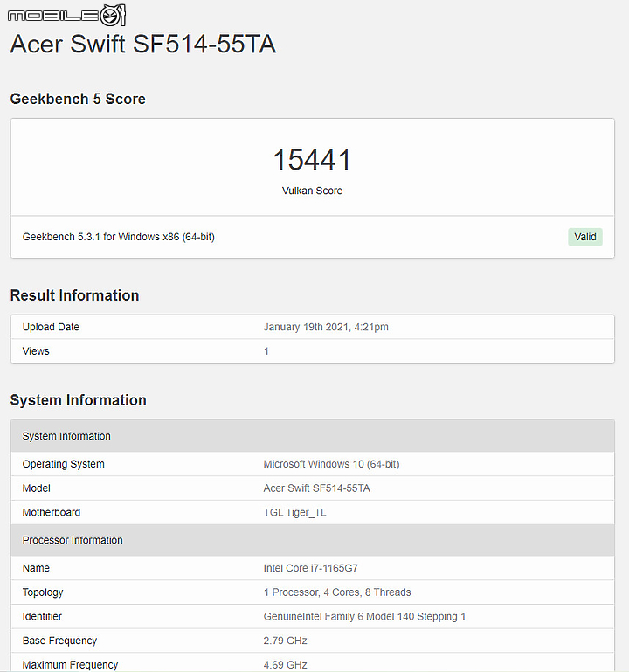Click the 2.79 GHz base frequency value
Viewport: 629px width, 672px height.
[x=286, y=641]
